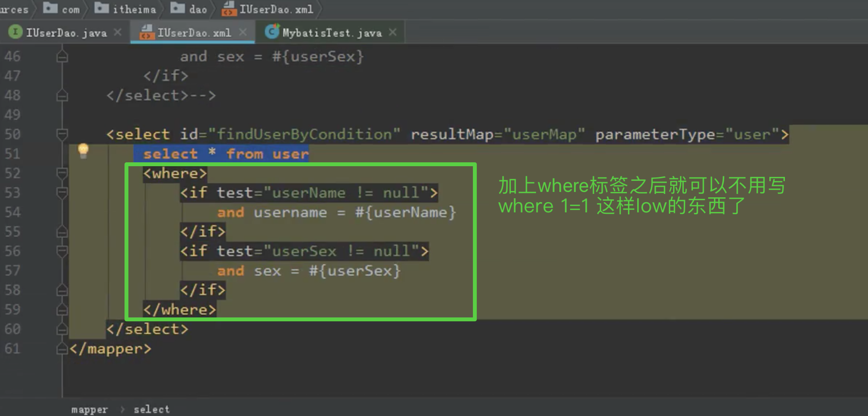
Task: Collapse the userSex if fold on line 56
Action: click(62, 251)
